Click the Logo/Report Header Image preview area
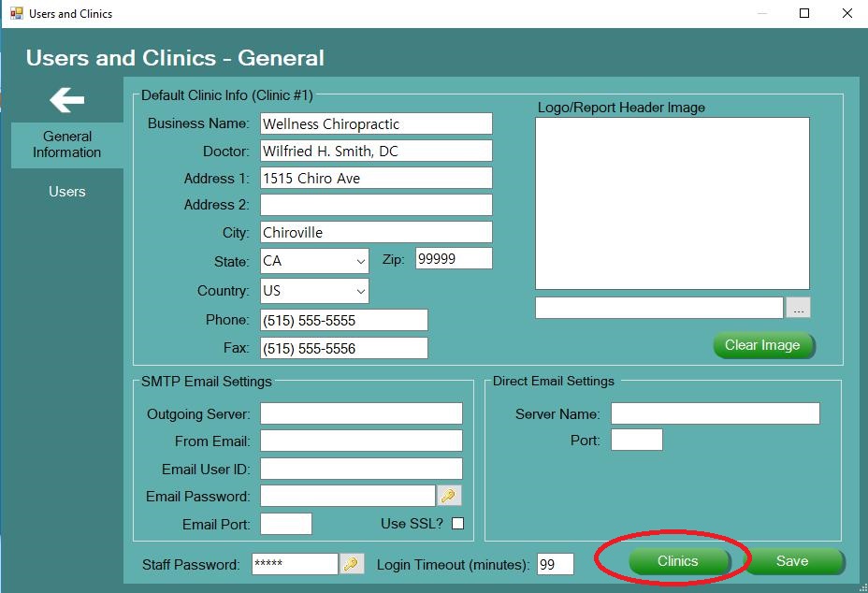This screenshot has width=868, height=593. [672, 202]
